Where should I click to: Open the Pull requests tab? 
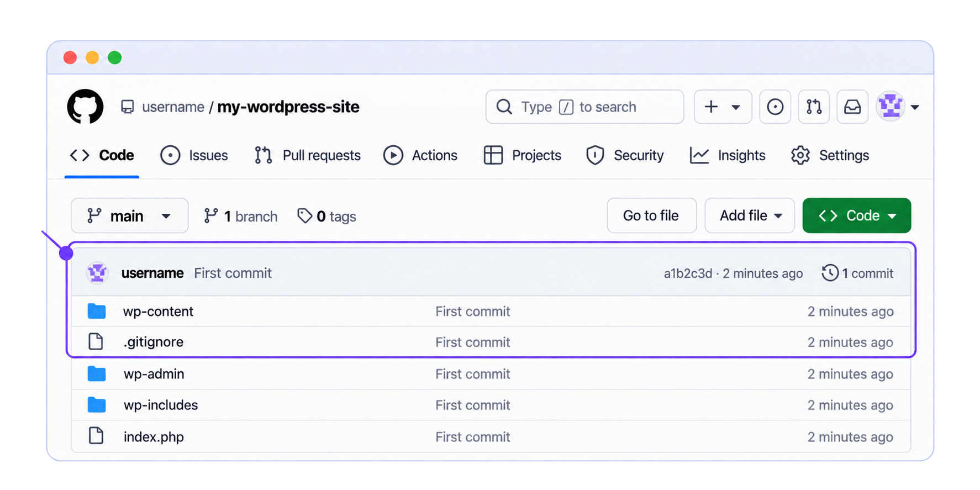pyautogui.click(x=307, y=155)
